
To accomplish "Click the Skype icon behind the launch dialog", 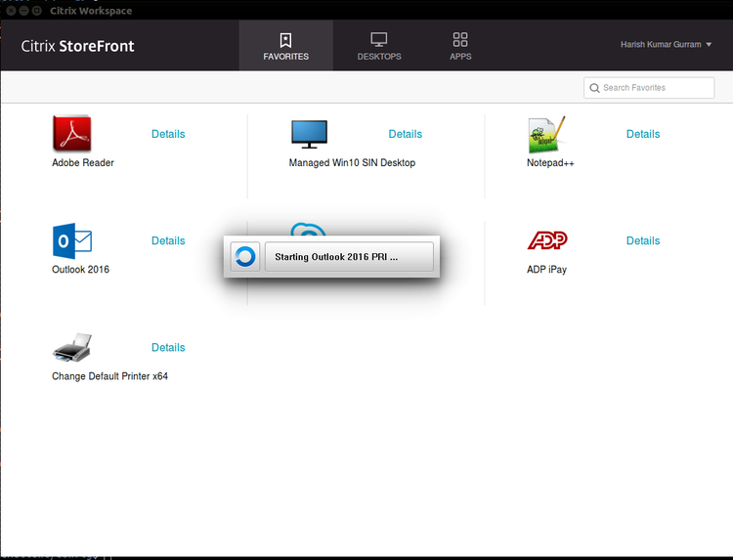I will (x=308, y=229).
